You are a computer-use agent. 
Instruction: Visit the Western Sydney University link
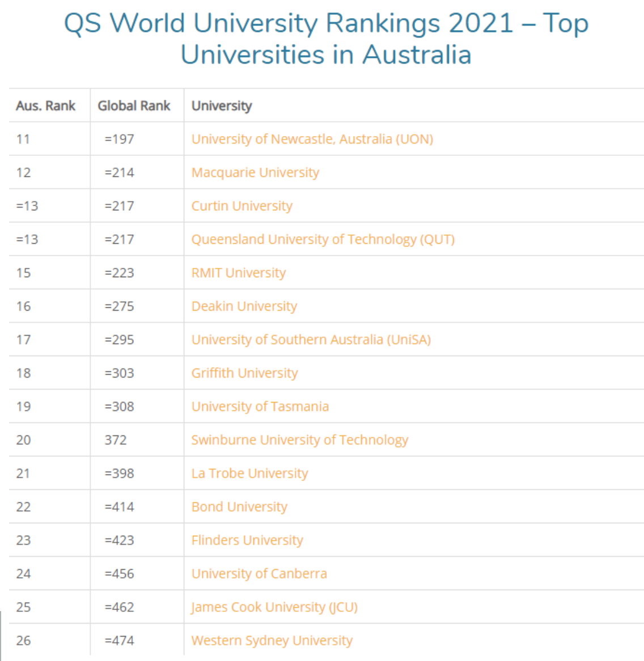pos(272,641)
